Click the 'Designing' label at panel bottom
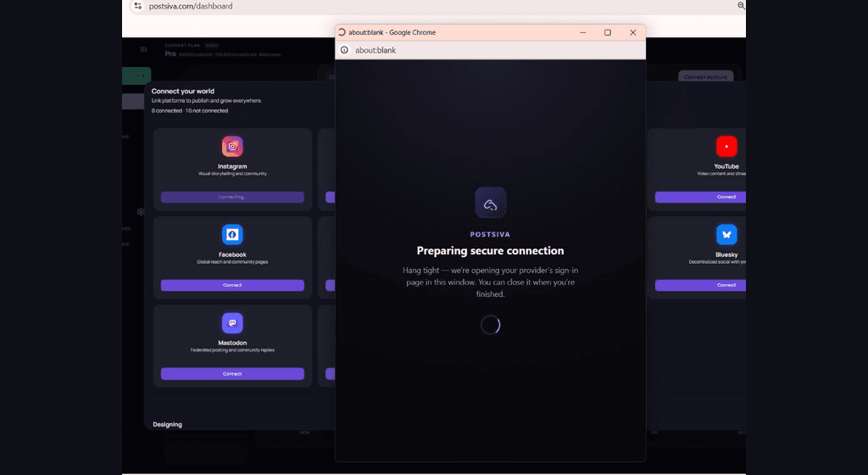The image size is (868, 475). tap(167, 425)
